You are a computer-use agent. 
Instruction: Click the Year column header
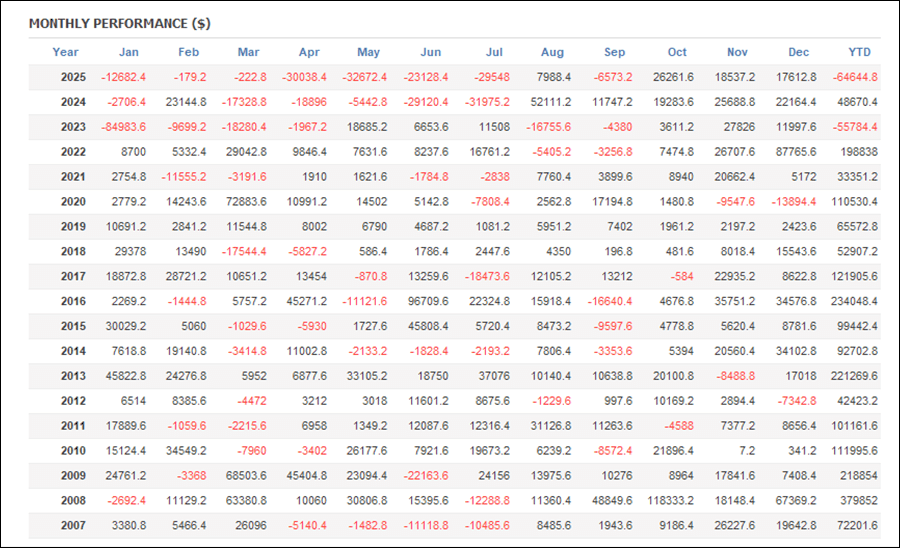pyautogui.click(x=65, y=52)
